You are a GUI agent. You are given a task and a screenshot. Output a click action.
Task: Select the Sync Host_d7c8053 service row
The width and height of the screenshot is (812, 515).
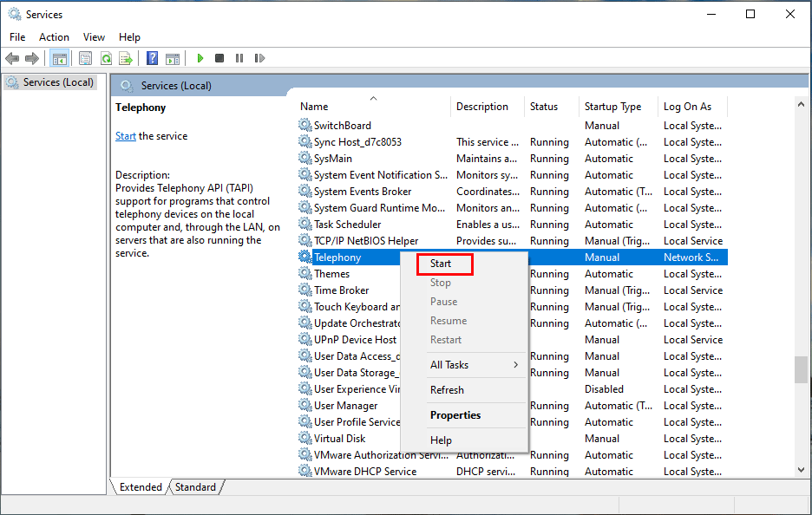[x=512, y=142]
